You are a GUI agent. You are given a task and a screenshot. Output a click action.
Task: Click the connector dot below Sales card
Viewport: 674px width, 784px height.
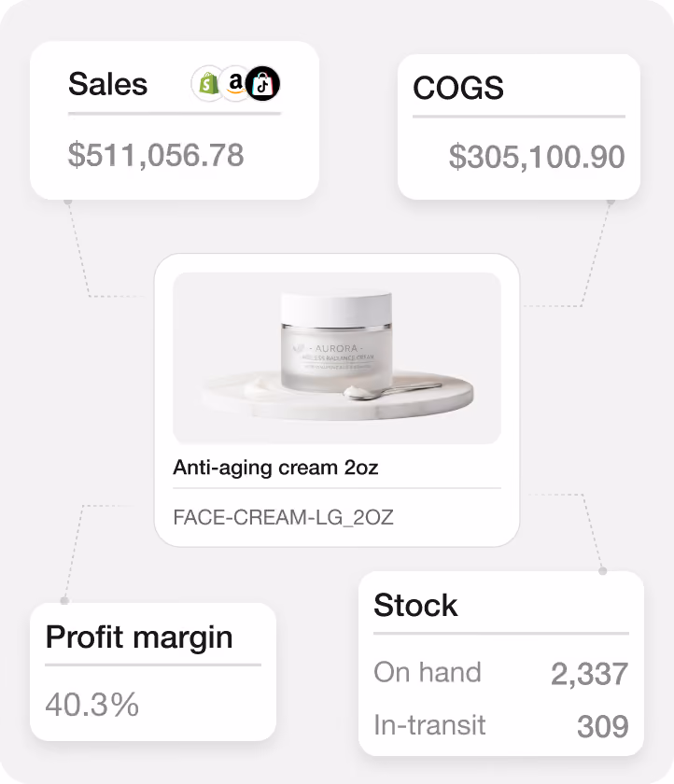(x=68, y=201)
